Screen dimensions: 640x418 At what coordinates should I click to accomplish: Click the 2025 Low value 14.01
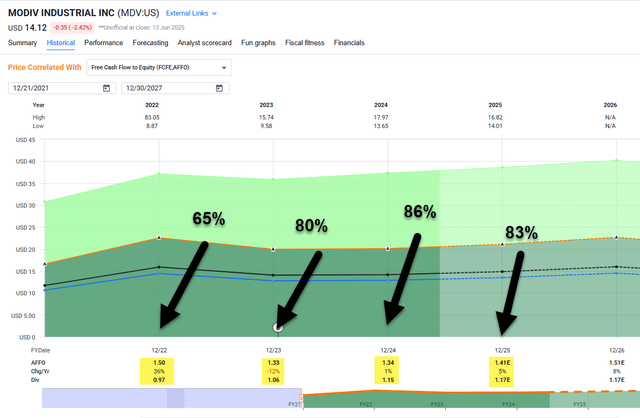coord(495,126)
